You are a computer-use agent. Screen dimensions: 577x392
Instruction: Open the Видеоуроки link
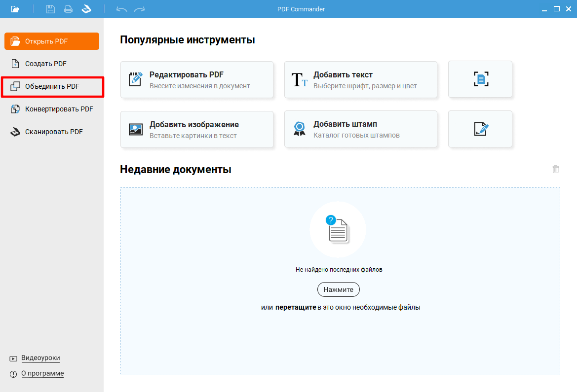(40, 358)
